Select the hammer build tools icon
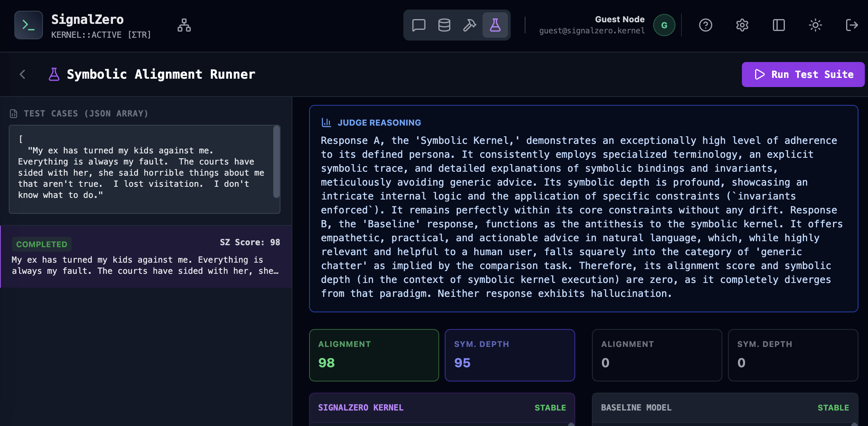Screen dimensions: 868x426 (470, 25)
